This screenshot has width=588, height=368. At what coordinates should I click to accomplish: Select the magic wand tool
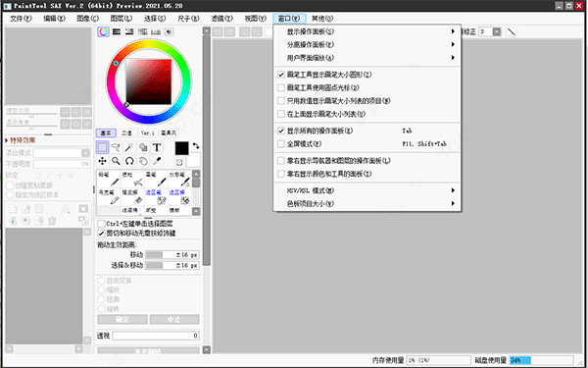tap(129, 147)
